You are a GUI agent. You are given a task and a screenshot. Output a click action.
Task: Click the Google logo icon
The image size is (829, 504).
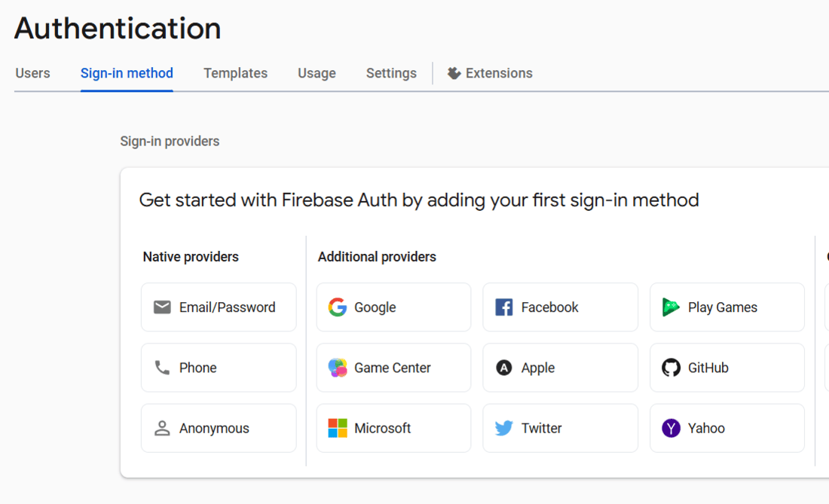click(338, 307)
